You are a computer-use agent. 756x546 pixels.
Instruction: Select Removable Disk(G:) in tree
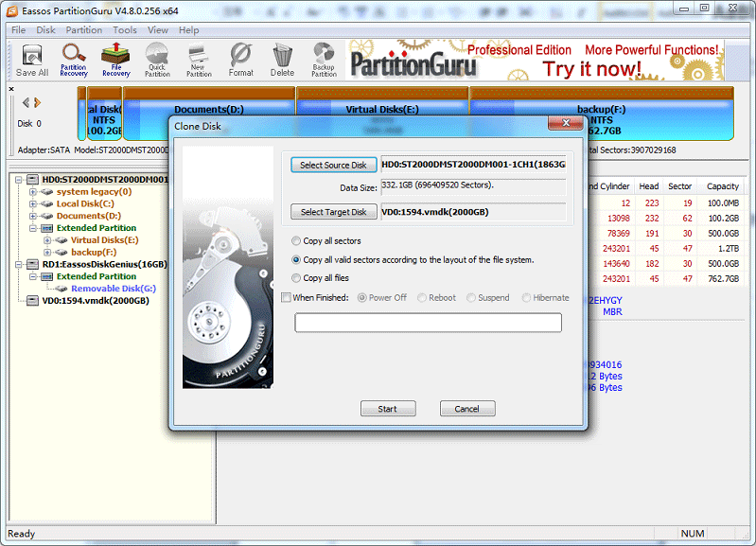(x=114, y=289)
